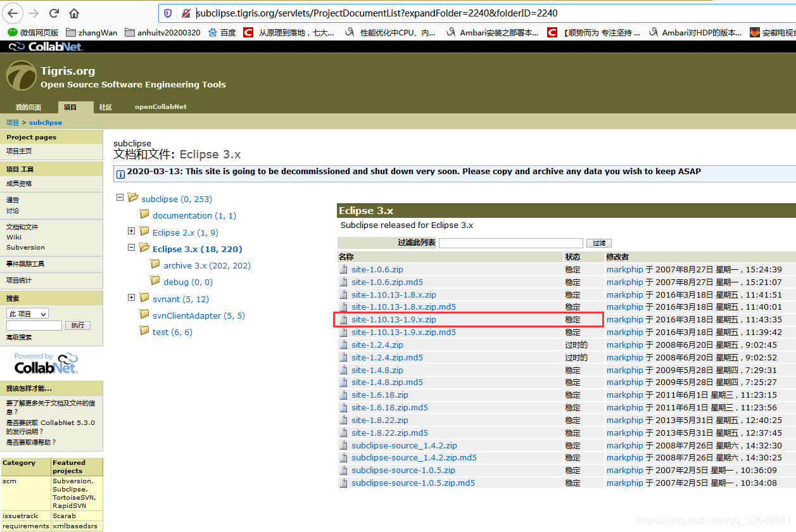Screen dimensions: 796x532
Task: Click the svnClientAdapter folder icon
Action: 144,314
